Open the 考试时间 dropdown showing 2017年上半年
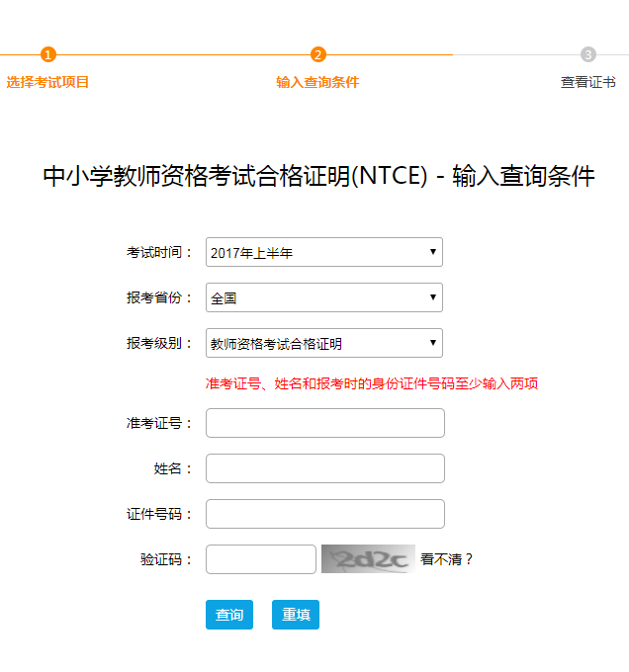This screenshot has height=672, width=629. tap(324, 253)
